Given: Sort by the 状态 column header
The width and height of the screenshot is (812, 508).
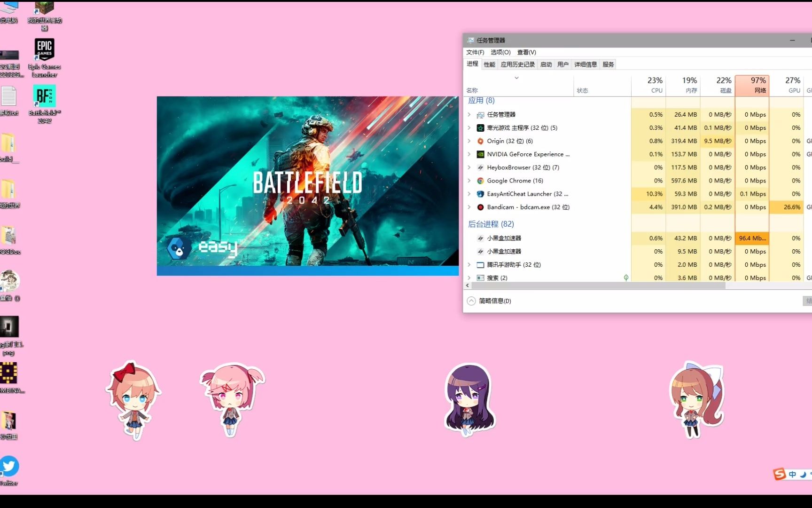Looking at the screenshot, I should 602,85.
